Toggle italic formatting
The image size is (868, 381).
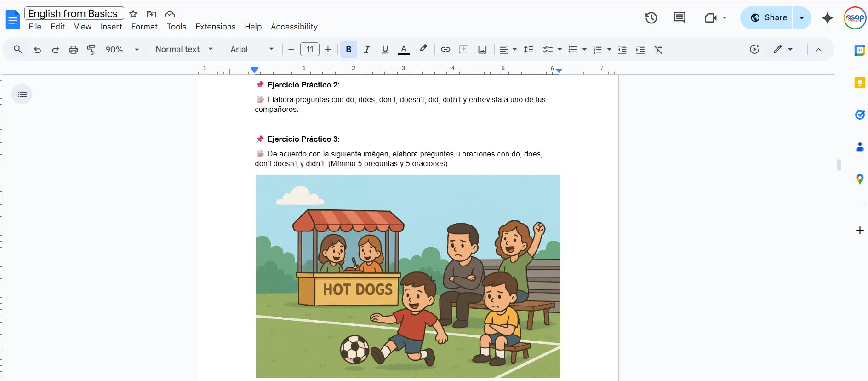coord(367,50)
